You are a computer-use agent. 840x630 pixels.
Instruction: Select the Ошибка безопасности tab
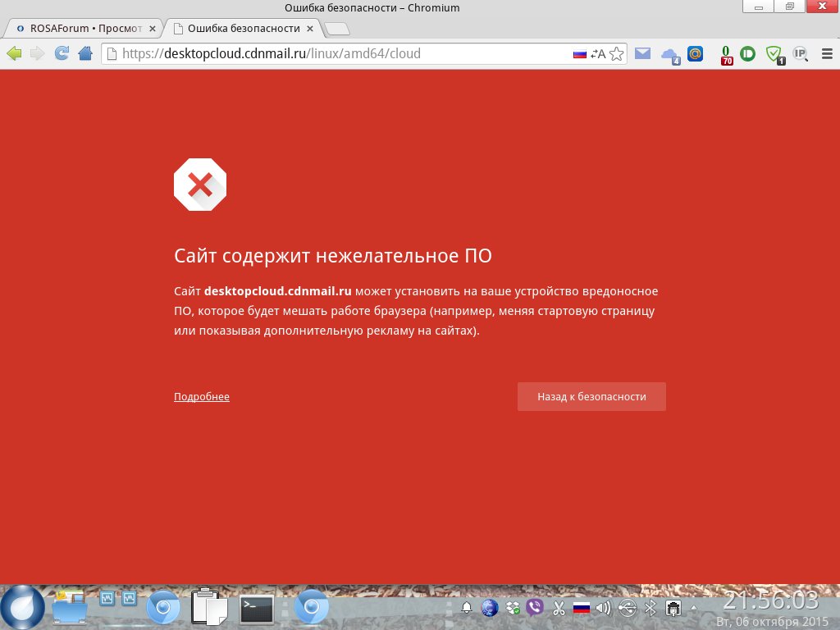coord(243,29)
